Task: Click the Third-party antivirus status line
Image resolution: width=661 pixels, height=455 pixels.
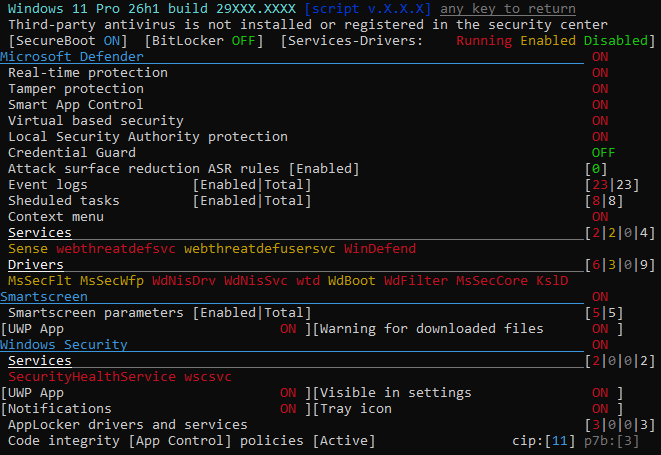Action: [x=308, y=24]
